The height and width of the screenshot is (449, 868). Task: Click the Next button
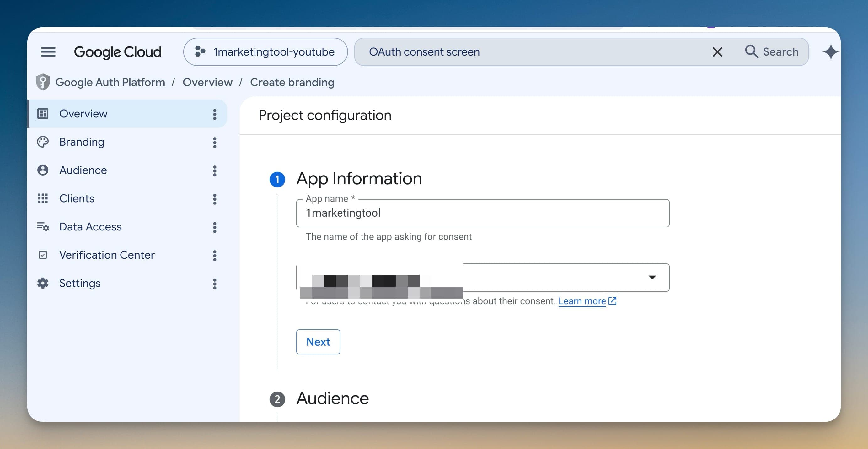tap(318, 342)
